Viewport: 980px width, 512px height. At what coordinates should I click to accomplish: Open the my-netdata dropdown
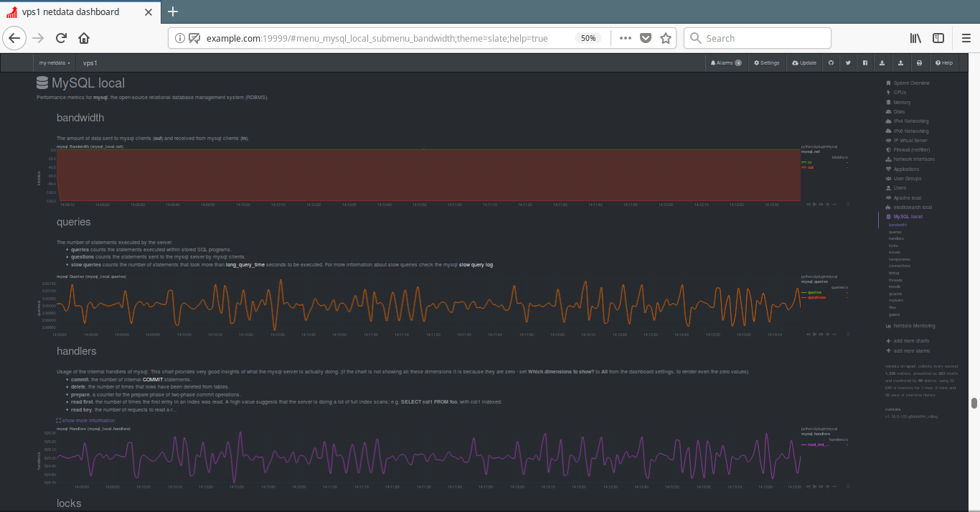[x=55, y=63]
